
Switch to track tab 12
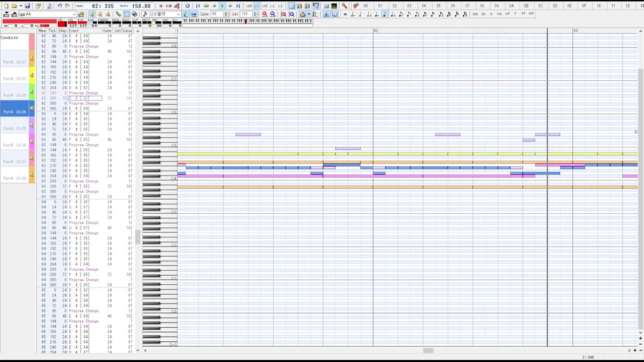coord(628,6)
